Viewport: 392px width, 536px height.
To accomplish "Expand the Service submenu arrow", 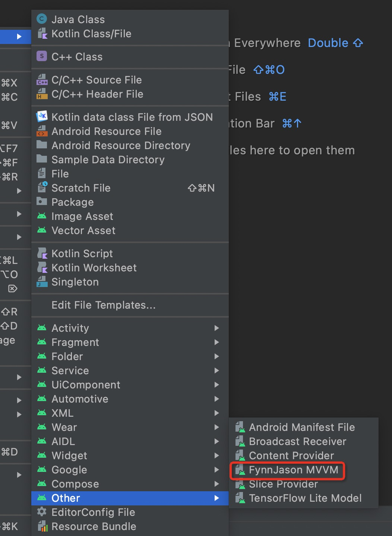I will tap(216, 371).
